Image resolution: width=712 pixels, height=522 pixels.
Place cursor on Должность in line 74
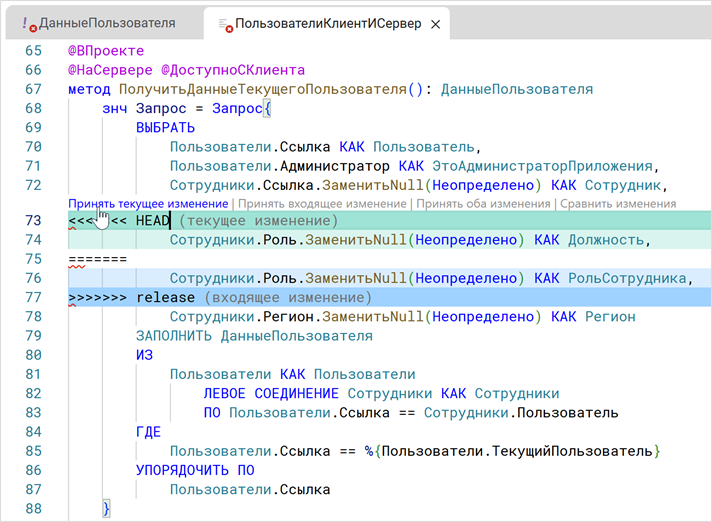tap(608, 240)
